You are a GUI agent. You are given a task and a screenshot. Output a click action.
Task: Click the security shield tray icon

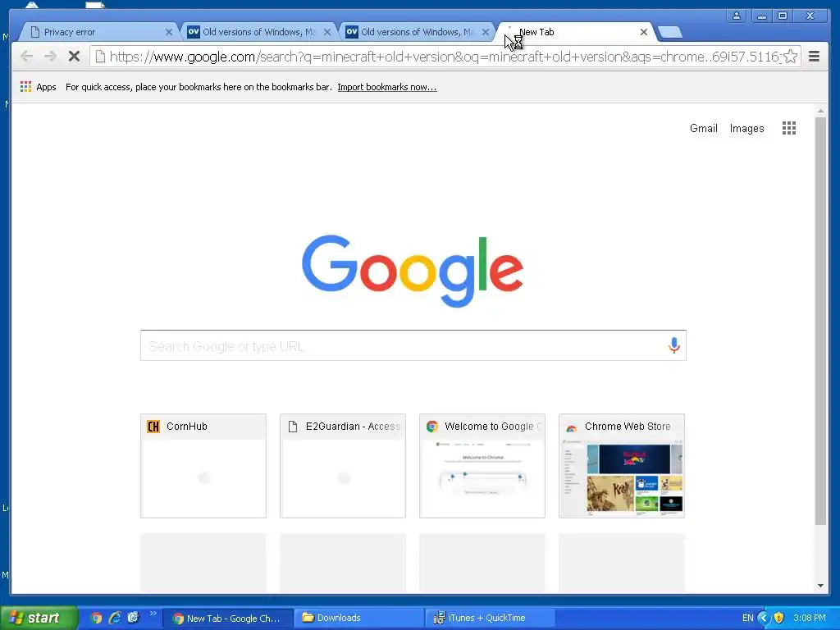click(x=779, y=618)
